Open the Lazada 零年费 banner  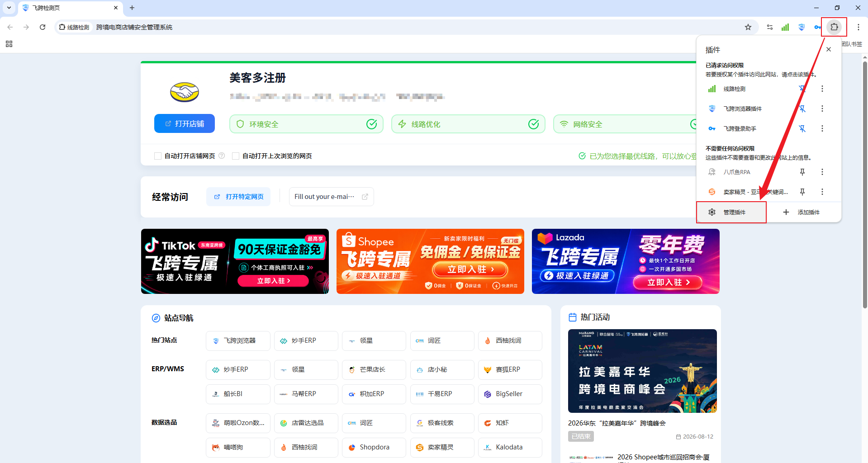(x=626, y=261)
